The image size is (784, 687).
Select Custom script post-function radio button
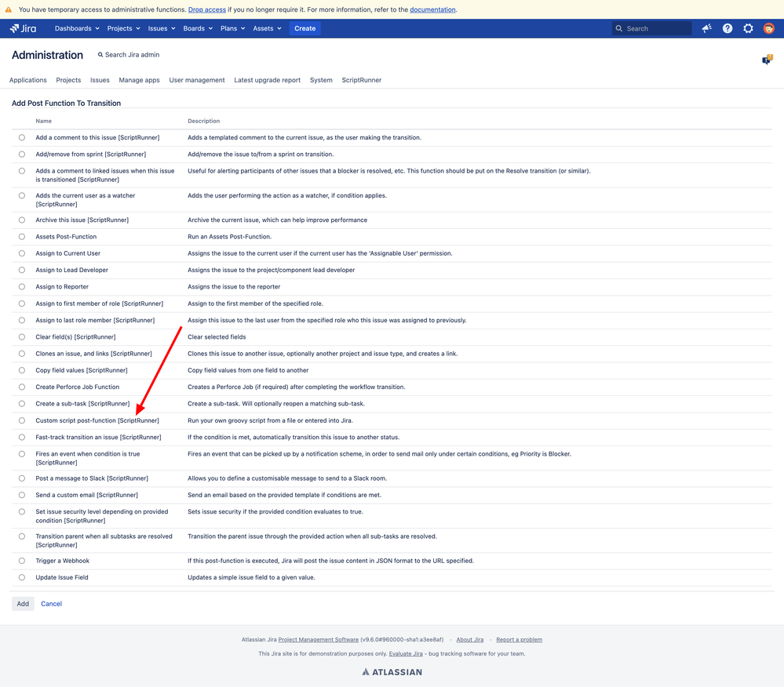(x=22, y=420)
